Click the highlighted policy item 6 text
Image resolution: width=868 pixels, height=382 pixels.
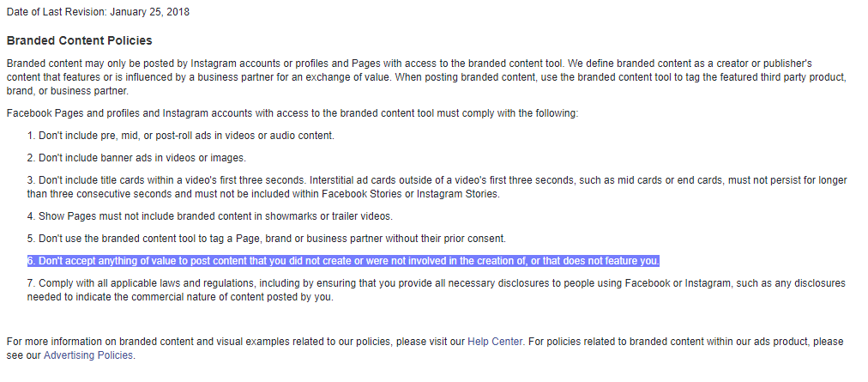point(343,261)
